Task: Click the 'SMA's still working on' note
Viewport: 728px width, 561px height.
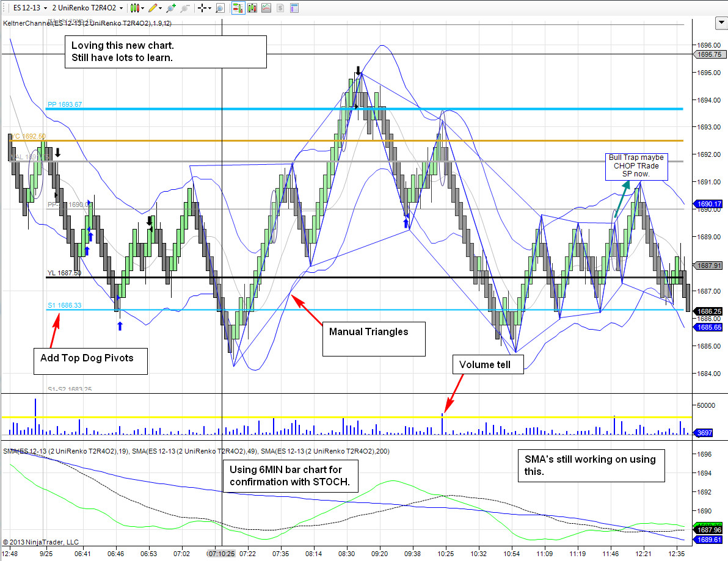Action: click(x=591, y=465)
